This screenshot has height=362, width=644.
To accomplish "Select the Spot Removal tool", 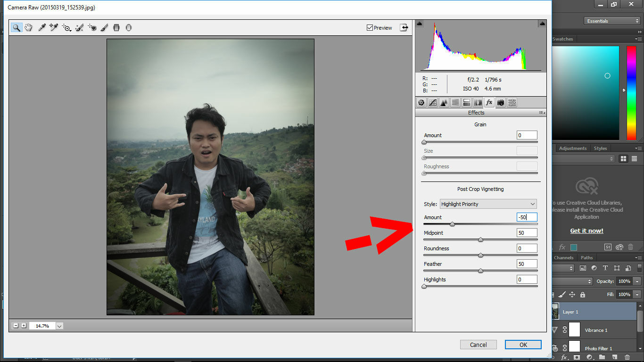I will pos(79,27).
